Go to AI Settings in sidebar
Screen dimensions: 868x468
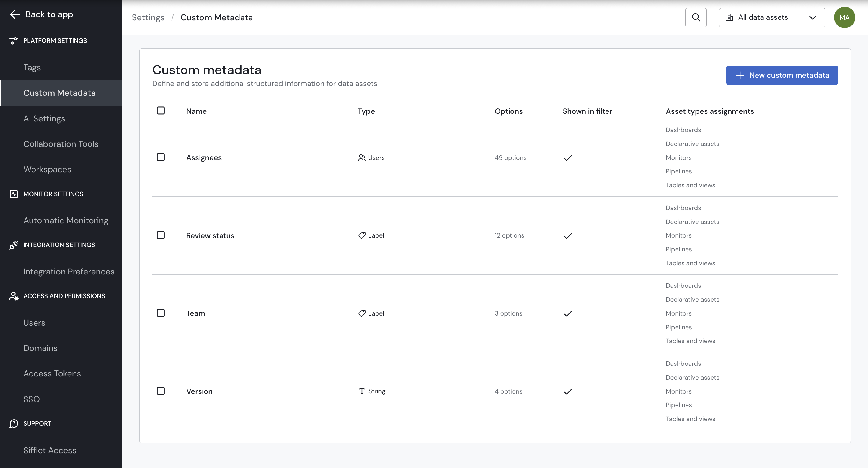(44, 119)
